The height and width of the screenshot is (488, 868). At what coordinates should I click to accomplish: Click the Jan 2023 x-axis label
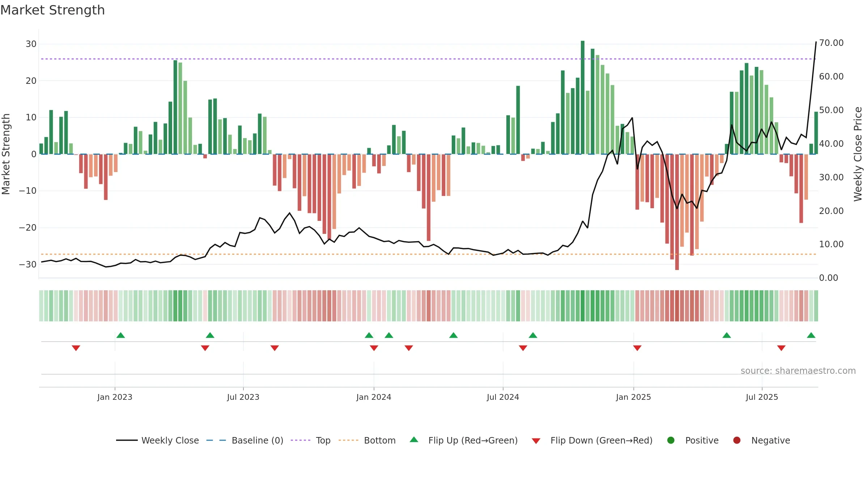[115, 397]
